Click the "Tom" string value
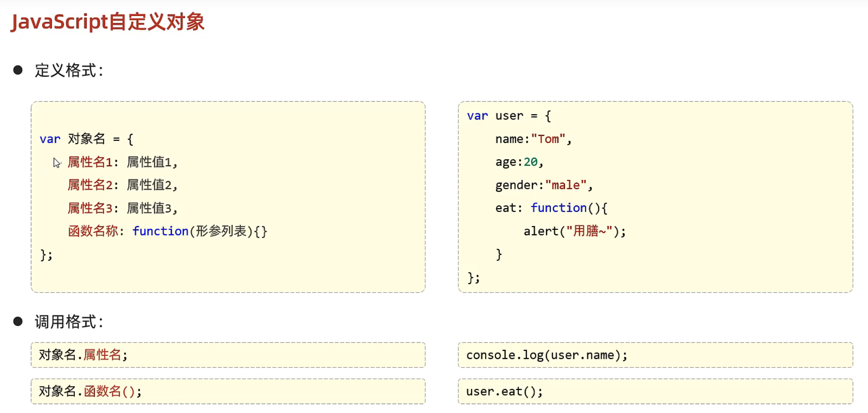Viewport: 868px width, 413px height. (548, 139)
